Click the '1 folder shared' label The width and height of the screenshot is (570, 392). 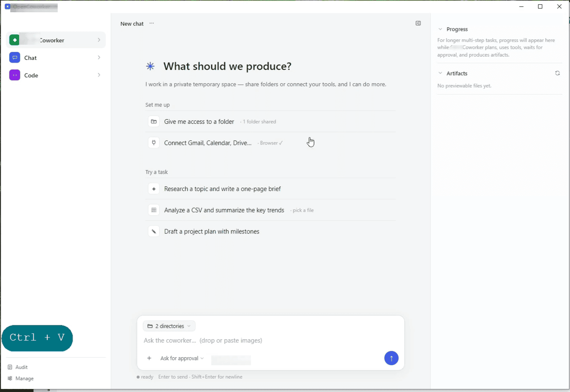259,121
